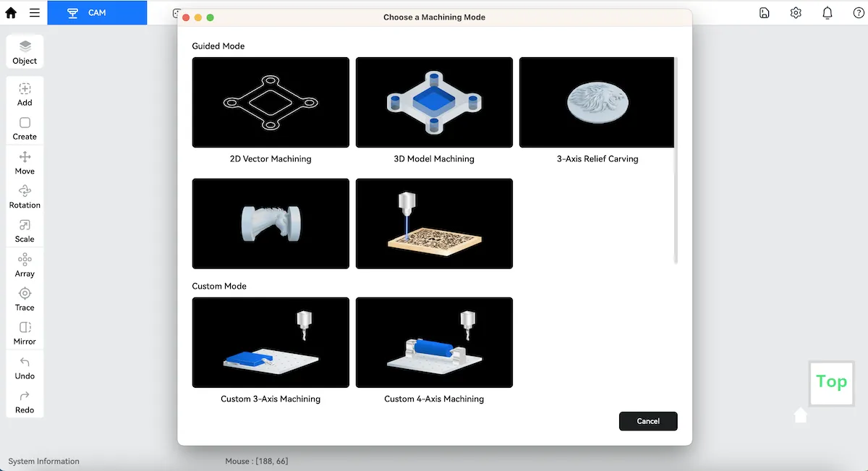Open the hamburger menu

[35, 13]
